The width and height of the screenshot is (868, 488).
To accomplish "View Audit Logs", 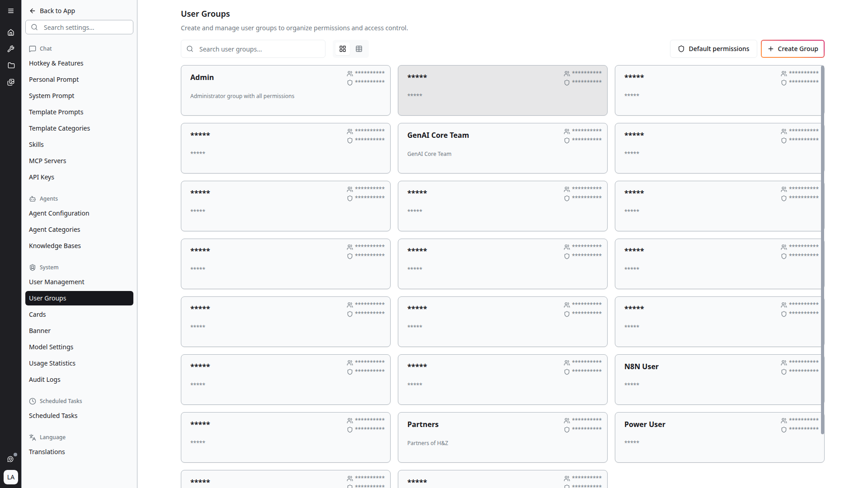I will (79, 380).
